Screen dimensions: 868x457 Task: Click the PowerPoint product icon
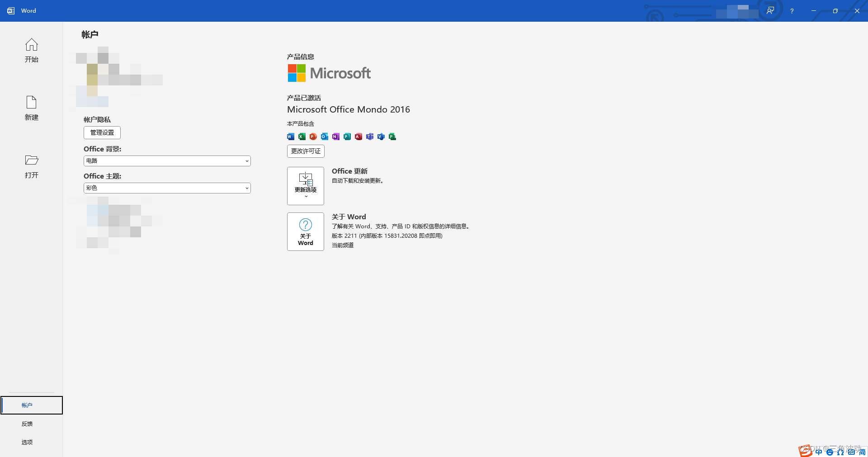point(313,137)
